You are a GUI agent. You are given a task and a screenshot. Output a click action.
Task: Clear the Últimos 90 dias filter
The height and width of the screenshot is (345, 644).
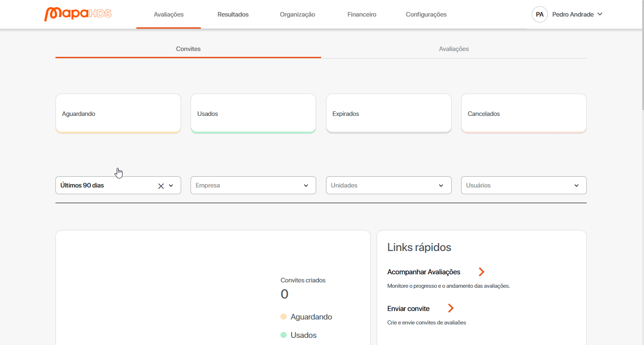click(161, 186)
